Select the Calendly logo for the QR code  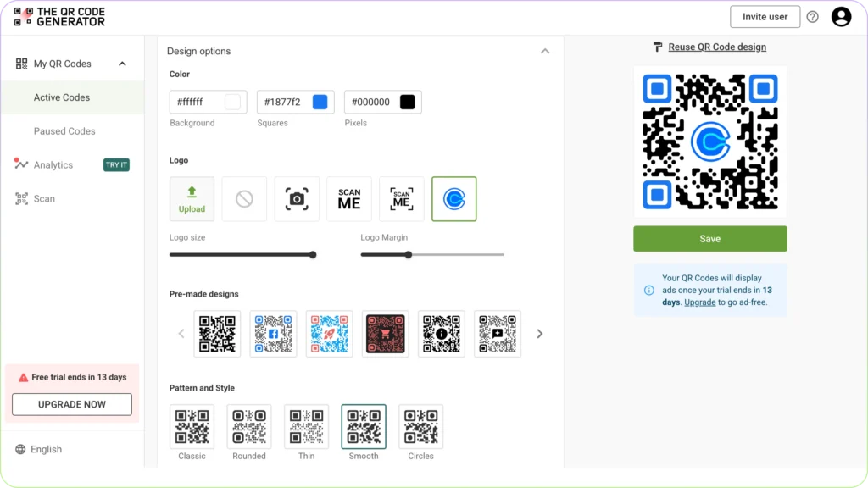coord(454,198)
